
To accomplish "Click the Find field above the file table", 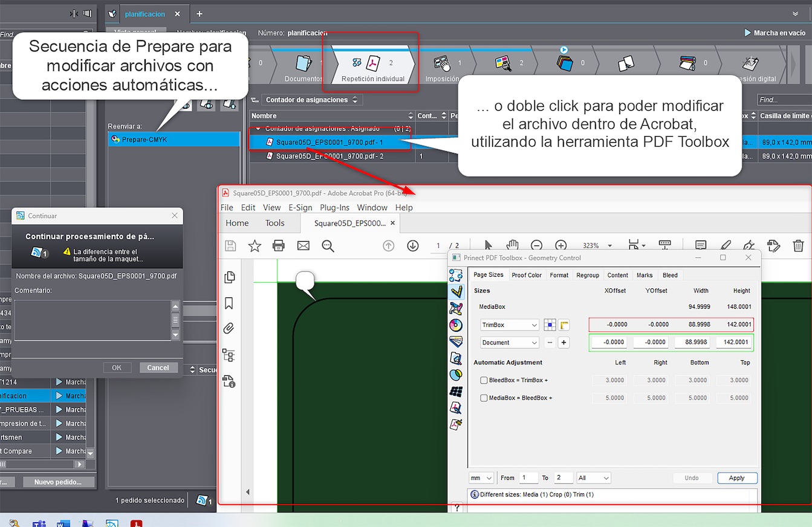I will click(784, 100).
